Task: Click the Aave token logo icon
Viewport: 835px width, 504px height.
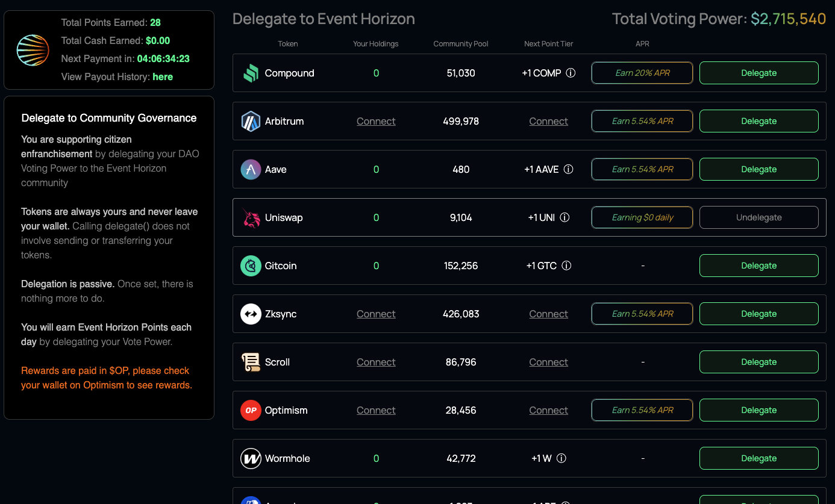Action: (x=251, y=169)
